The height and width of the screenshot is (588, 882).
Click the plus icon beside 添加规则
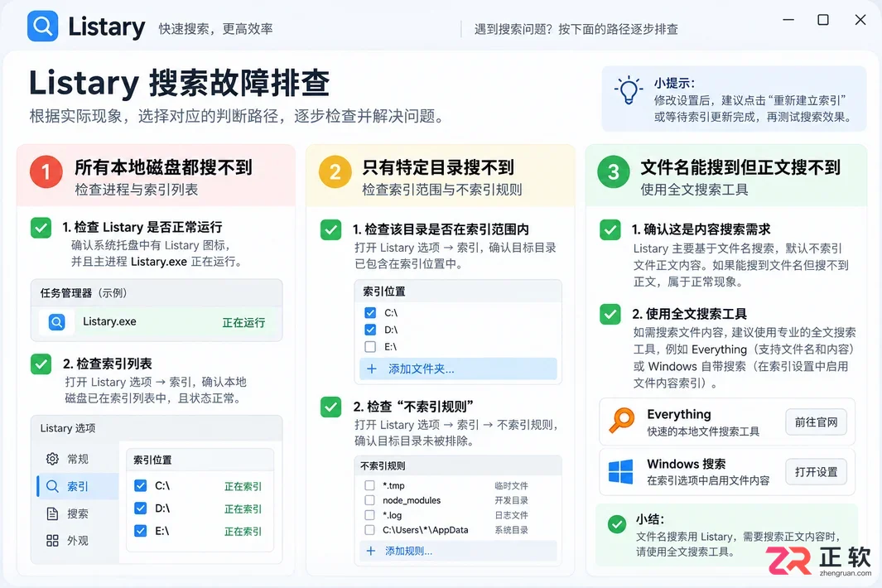(371, 551)
